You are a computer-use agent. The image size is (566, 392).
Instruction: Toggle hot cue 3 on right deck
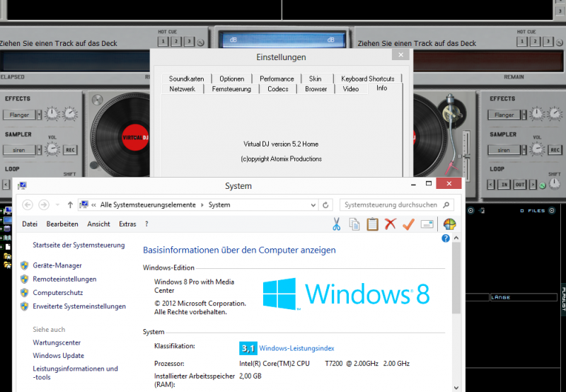point(548,42)
